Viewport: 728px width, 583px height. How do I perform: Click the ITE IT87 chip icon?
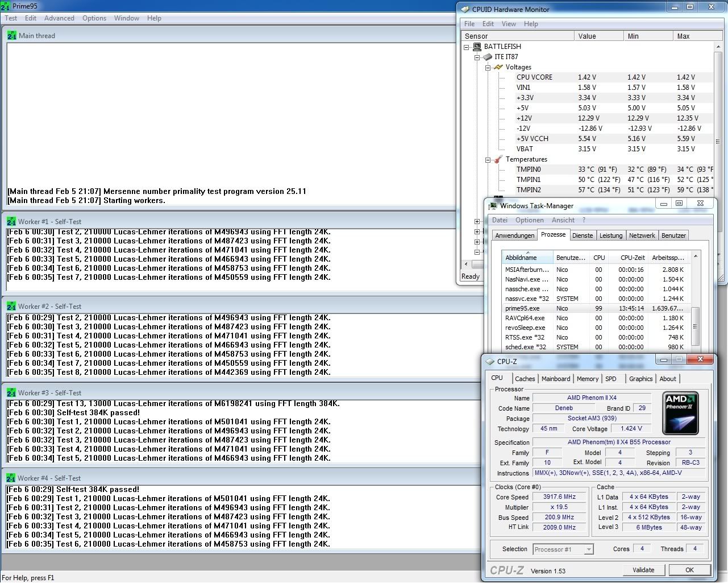click(488, 57)
